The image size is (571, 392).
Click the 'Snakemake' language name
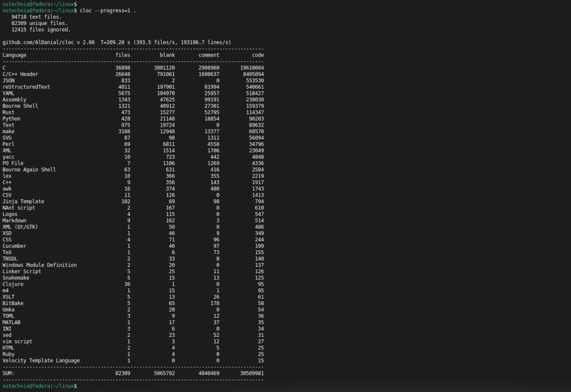[16, 278]
